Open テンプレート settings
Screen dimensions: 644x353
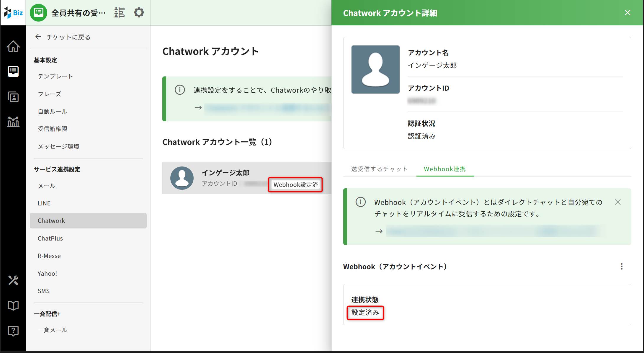[55, 76]
